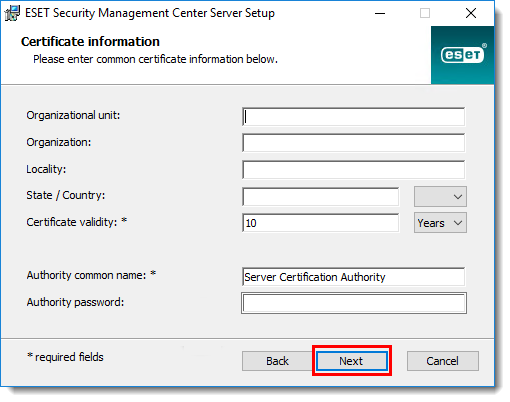510x402 pixels.
Task: Open the Years validity unit dropdown
Action: click(x=440, y=223)
